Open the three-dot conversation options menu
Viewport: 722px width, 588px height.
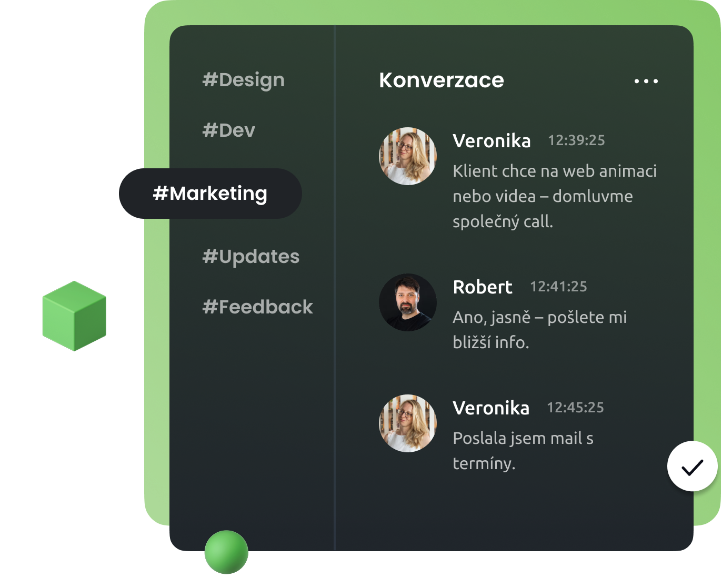coord(646,81)
